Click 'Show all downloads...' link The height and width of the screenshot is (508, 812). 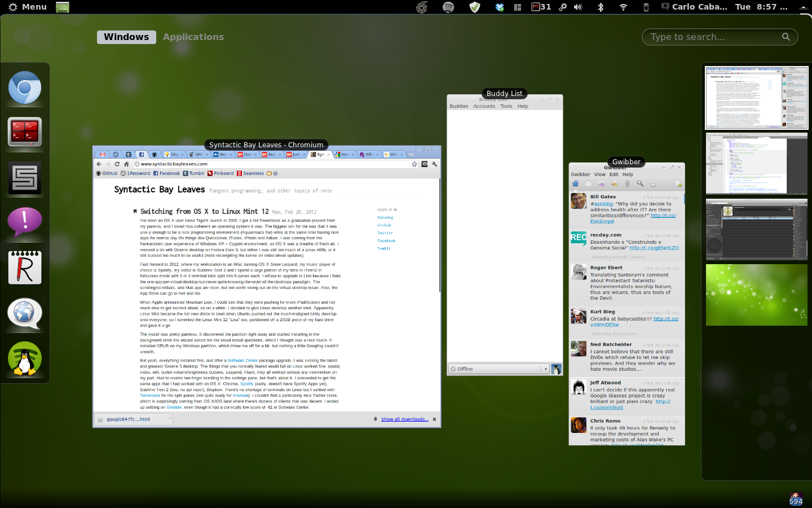pos(405,419)
